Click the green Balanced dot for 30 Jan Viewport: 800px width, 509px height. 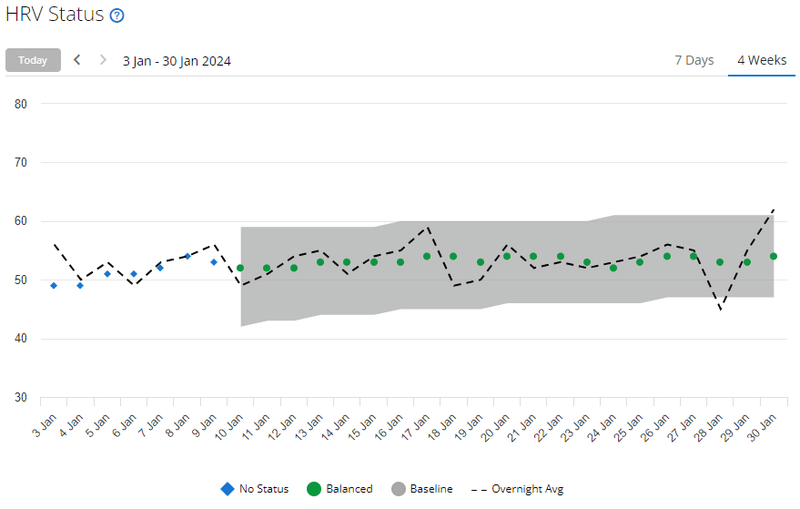(x=773, y=256)
